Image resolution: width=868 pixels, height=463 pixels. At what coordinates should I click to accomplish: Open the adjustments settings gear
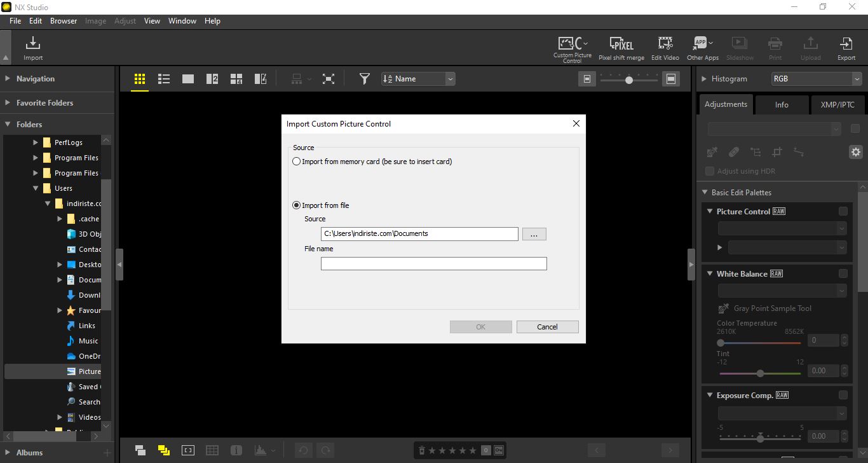[856, 152]
